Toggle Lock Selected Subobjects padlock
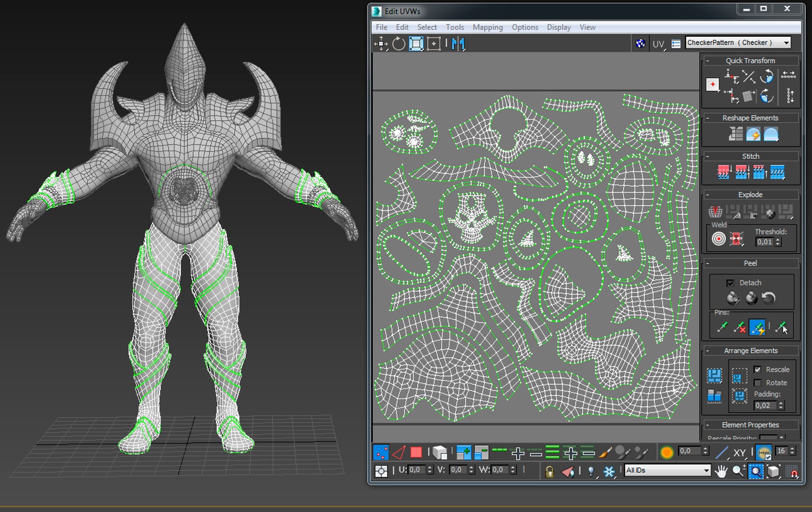This screenshot has width=812, height=512. [x=550, y=471]
